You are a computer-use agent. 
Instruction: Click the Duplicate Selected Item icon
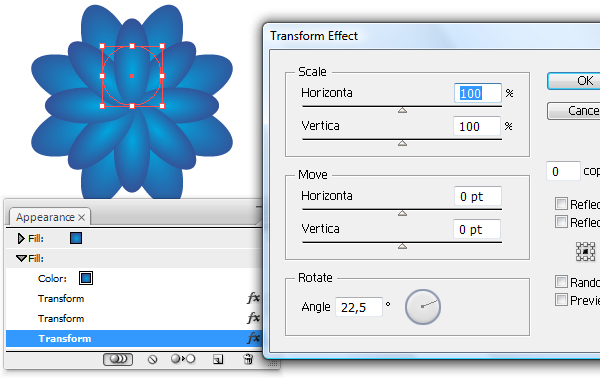218,359
